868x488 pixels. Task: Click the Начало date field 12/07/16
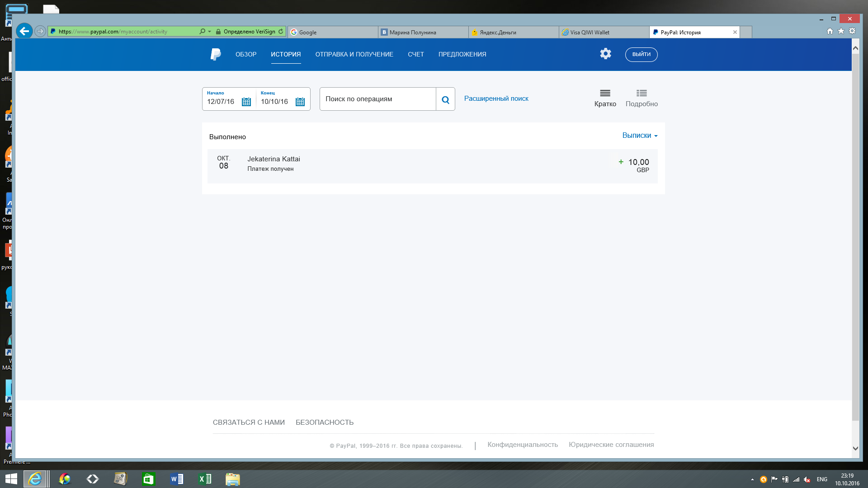click(221, 102)
